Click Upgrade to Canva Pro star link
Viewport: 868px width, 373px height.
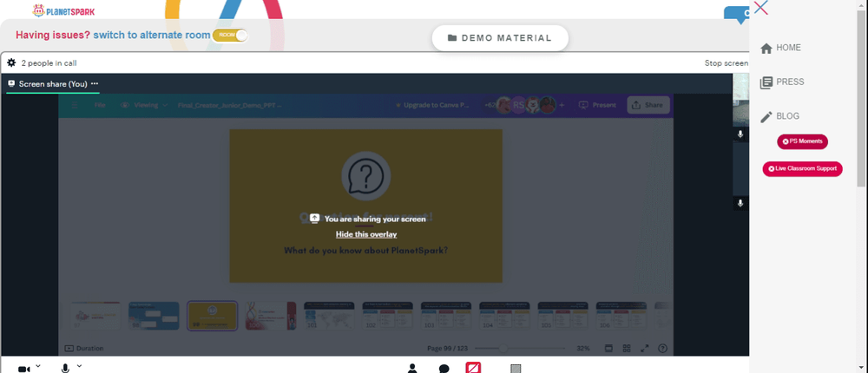431,105
